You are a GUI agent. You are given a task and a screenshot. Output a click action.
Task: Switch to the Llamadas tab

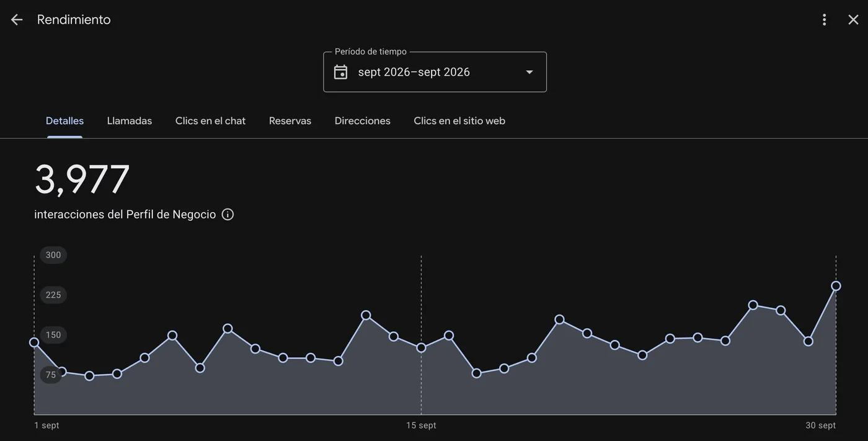pyautogui.click(x=130, y=121)
